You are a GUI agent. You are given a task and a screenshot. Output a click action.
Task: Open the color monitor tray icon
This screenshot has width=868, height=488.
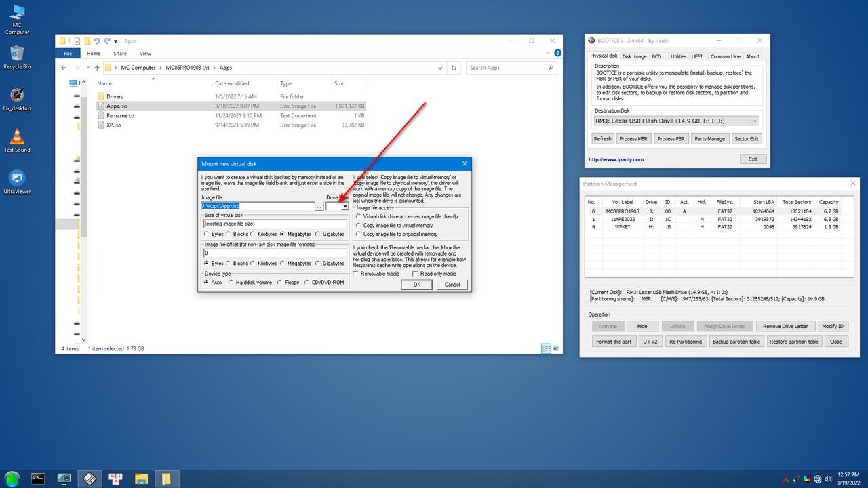tap(807, 479)
